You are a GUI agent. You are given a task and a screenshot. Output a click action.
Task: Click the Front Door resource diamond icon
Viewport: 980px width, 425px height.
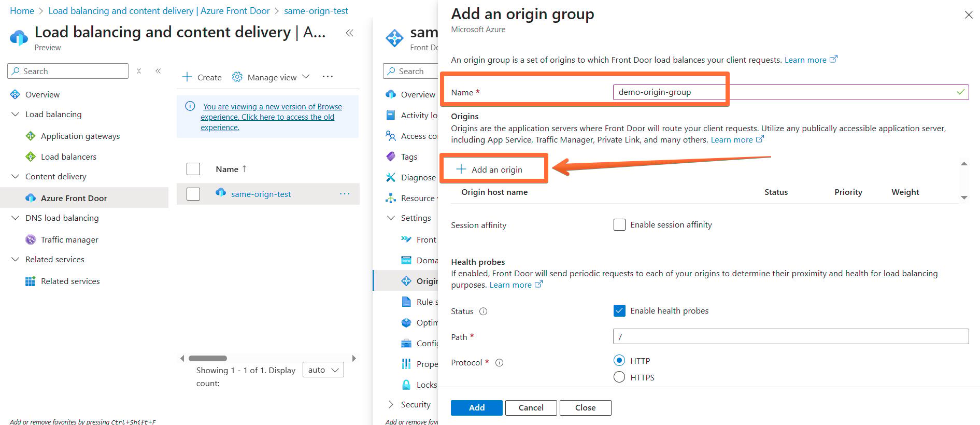(395, 38)
